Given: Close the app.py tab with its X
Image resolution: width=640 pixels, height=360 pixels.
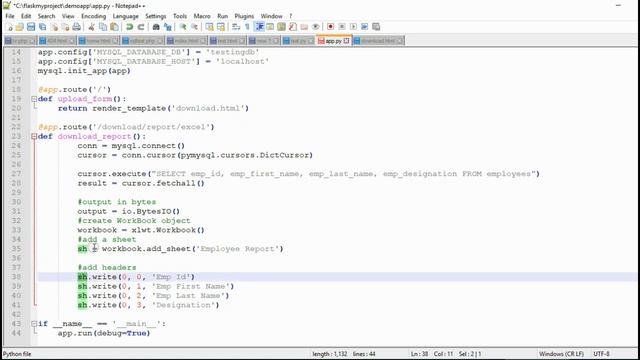Looking at the screenshot, I should tap(347, 41).
